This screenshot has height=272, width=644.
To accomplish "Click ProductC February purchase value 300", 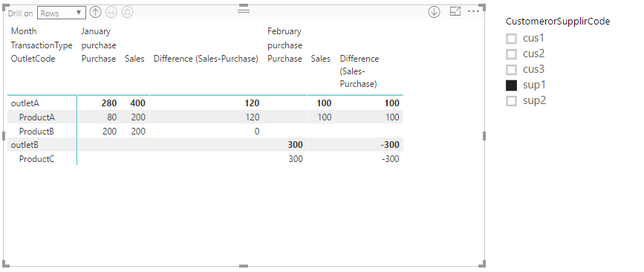I will (296, 159).
